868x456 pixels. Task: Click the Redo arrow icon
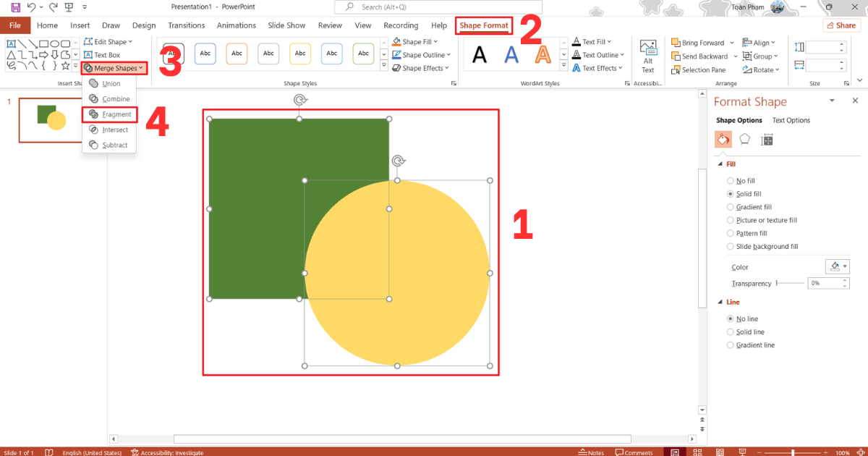[x=53, y=7]
